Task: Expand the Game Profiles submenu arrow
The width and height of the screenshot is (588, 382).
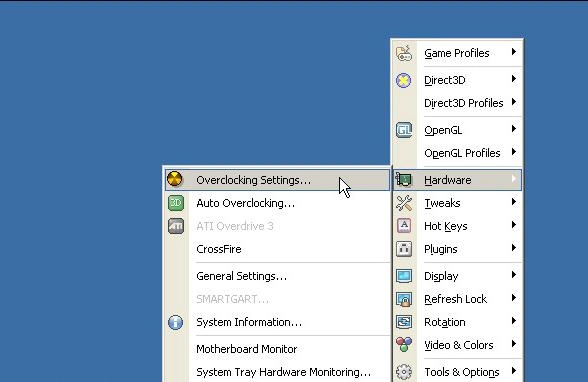Action: coord(514,52)
